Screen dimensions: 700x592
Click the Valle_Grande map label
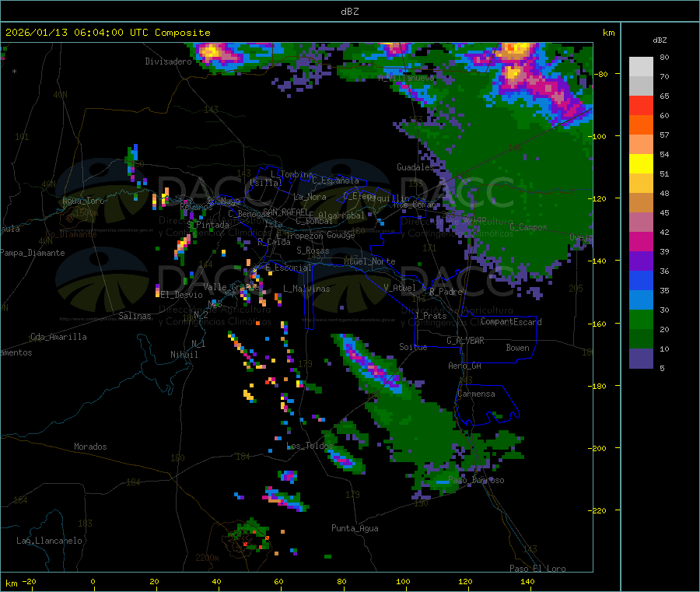[231, 286]
